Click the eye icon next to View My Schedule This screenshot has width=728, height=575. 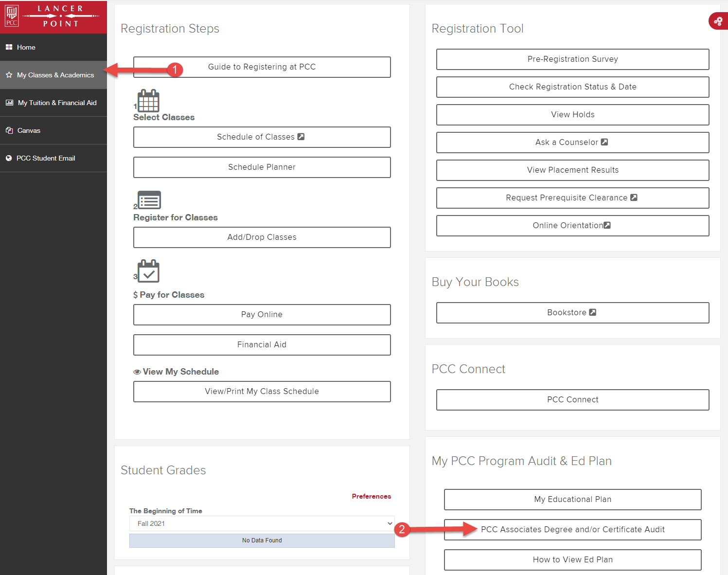click(x=137, y=371)
